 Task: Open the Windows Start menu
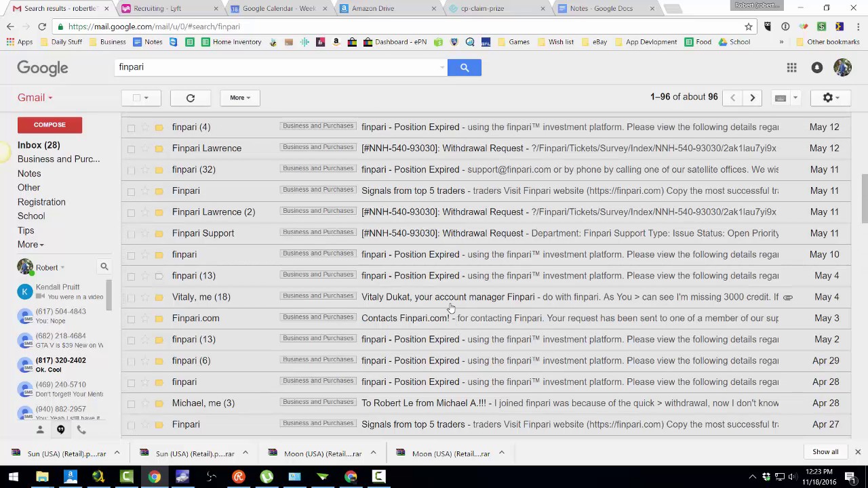pyautogui.click(x=14, y=476)
